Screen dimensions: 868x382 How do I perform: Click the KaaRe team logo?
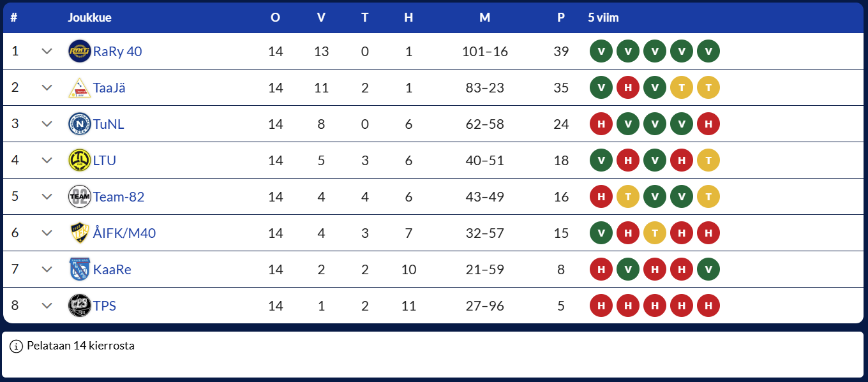click(80, 269)
